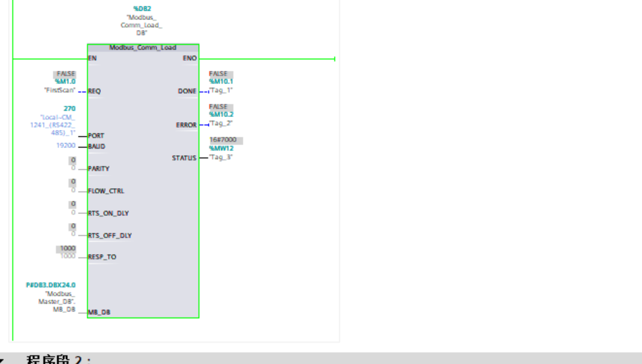Select the BAUD value 19200
Screen dimensions: 642x364
click(x=66, y=146)
